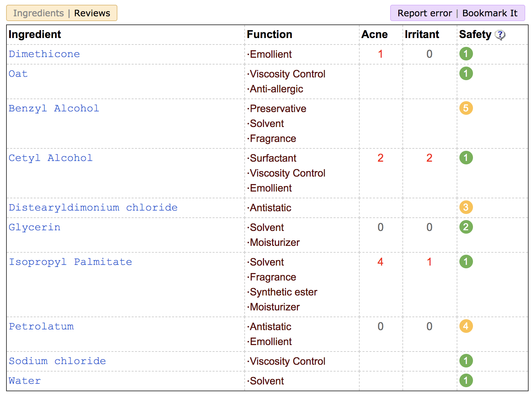
Task: Click the Irritant column header
Action: click(422, 34)
